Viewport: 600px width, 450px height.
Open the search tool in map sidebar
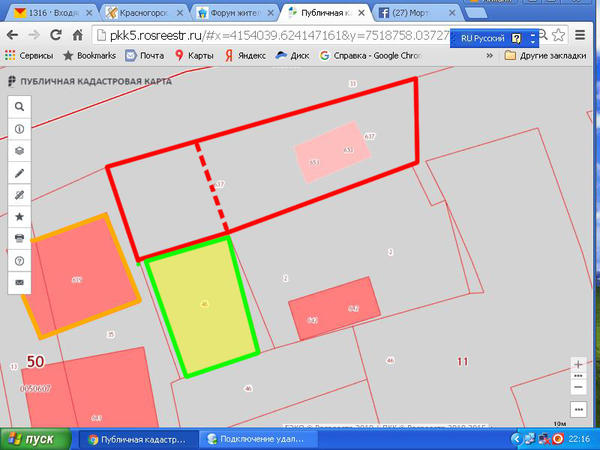[x=19, y=106]
